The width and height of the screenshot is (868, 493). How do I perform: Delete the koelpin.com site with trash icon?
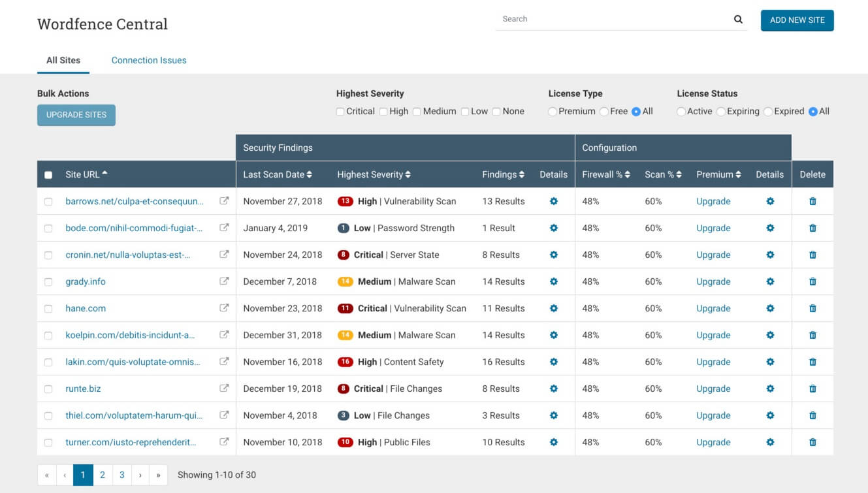[812, 335]
